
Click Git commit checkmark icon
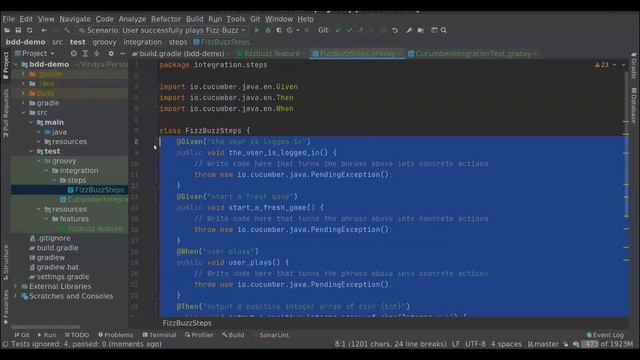[349, 30]
